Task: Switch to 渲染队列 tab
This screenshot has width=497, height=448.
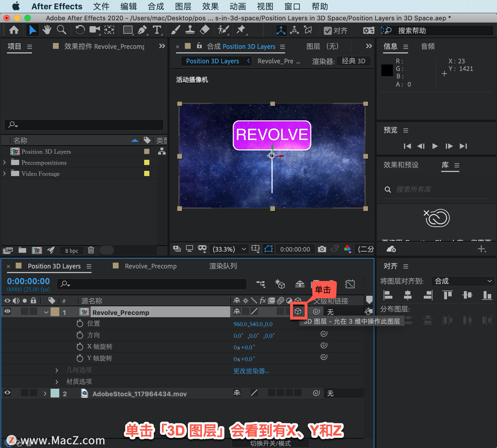Action: (223, 266)
